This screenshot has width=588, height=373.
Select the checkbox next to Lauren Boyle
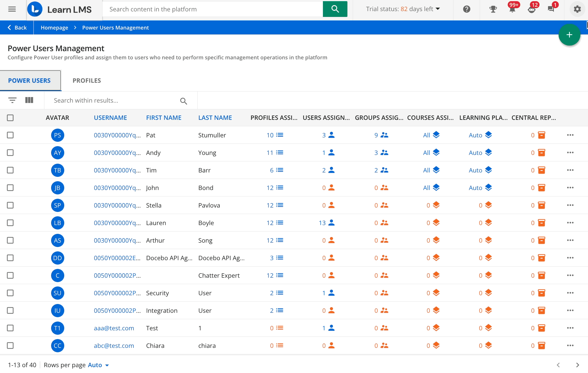coord(10,223)
